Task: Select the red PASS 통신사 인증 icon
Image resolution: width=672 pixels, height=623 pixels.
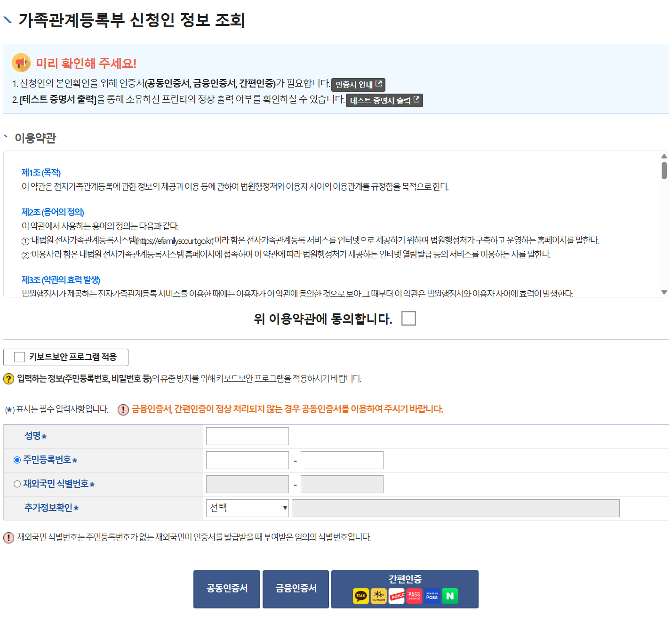Action: pyautogui.click(x=415, y=596)
